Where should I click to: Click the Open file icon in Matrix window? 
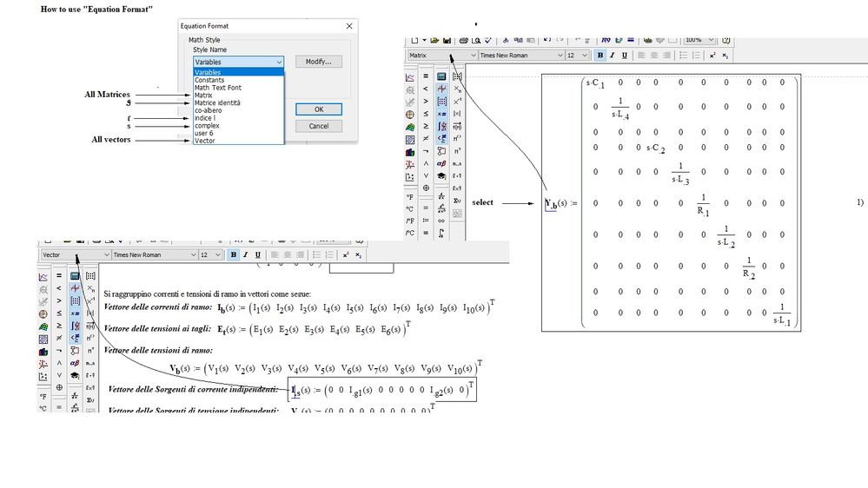tap(434, 40)
